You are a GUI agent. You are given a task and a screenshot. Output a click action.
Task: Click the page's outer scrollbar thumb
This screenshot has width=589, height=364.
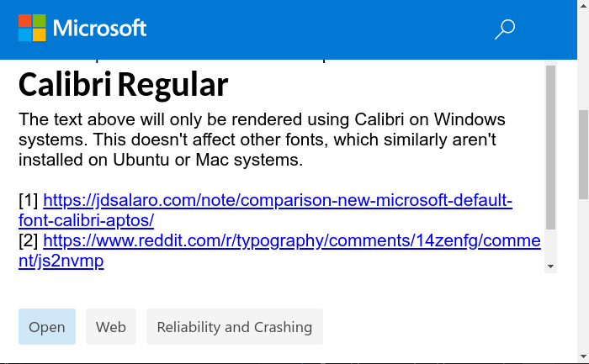[x=583, y=155]
